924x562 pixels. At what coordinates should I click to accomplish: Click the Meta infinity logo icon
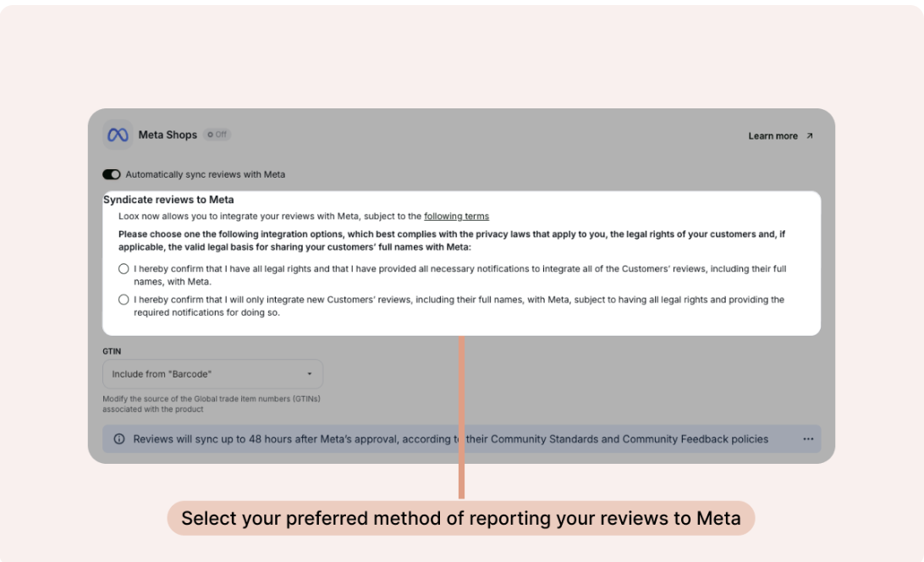click(x=118, y=135)
